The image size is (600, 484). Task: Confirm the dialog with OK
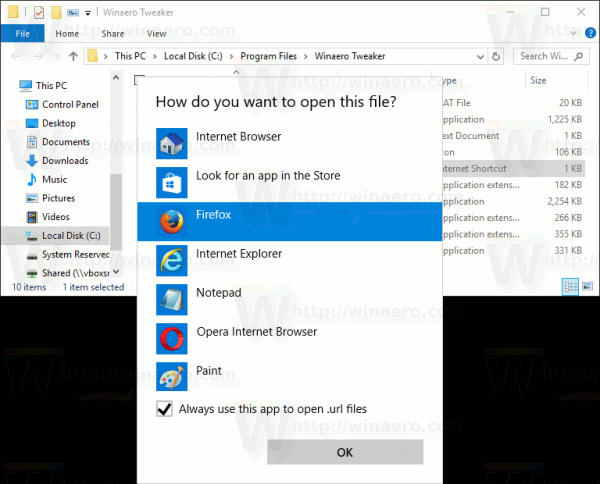point(345,452)
